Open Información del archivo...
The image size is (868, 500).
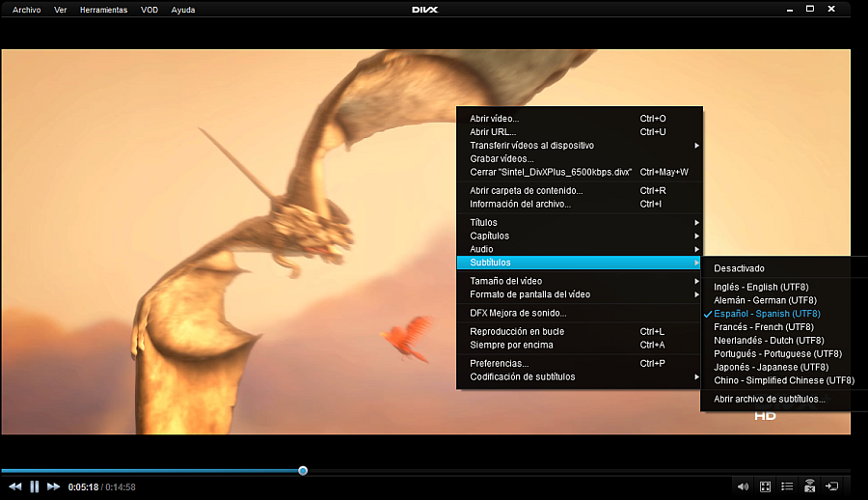point(579,204)
